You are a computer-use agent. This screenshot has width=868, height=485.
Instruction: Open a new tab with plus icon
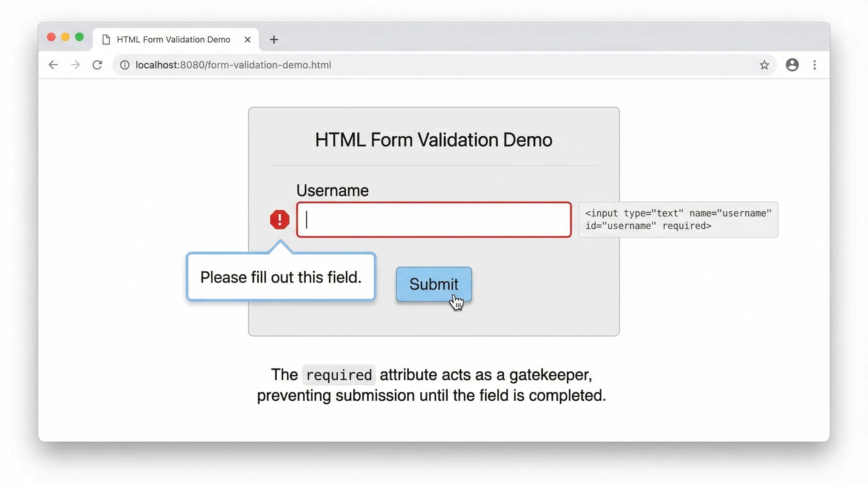click(273, 40)
